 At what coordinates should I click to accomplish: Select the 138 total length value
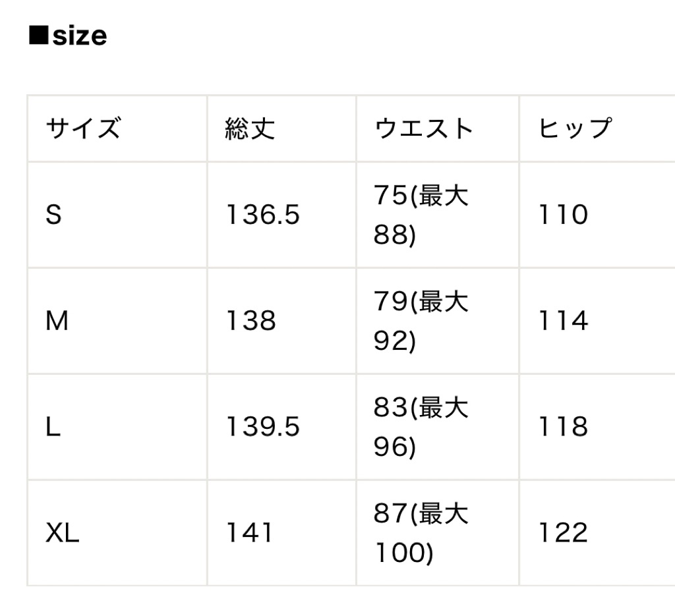click(x=251, y=321)
